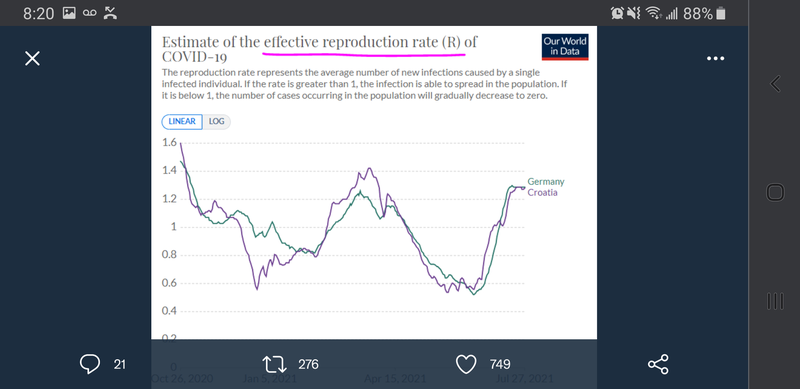The width and height of the screenshot is (800, 389).
Task: Tap the retweet arrows icon
Action: click(x=272, y=364)
